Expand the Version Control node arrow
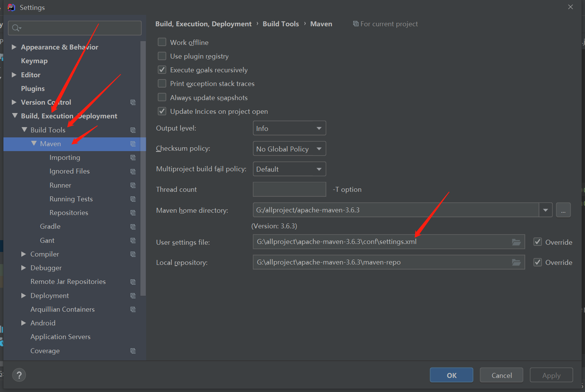 click(14, 102)
